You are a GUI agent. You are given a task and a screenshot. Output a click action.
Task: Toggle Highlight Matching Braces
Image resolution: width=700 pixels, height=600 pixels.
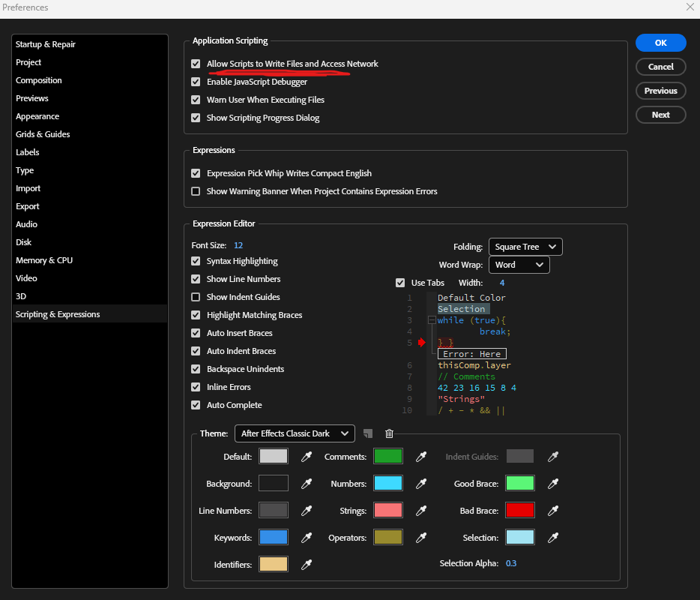(x=196, y=315)
